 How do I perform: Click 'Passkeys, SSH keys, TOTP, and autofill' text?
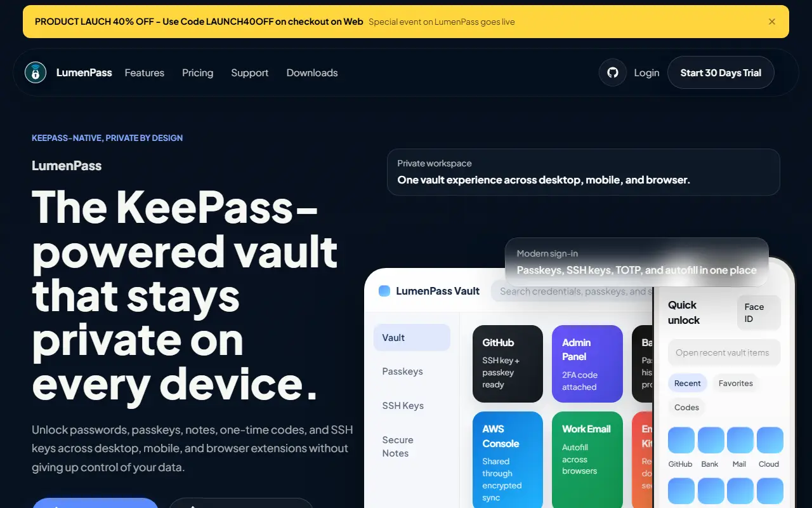(x=637, y=270)
